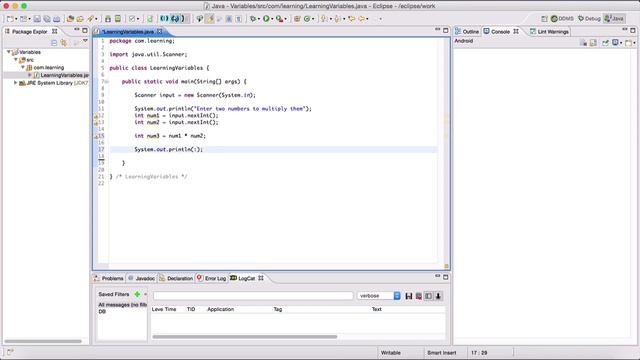Viewport: 640px width, 360px height.
Task: Click the New Java Package icon
Action: pos(297,19)
